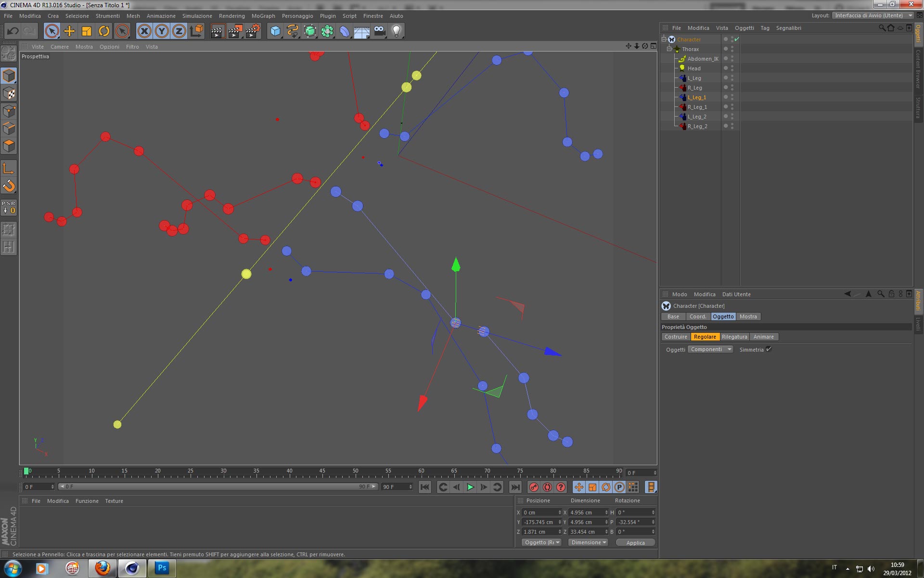Open the MoGraph menu
The image size is (924, 578).
click(x=263, y=16)
